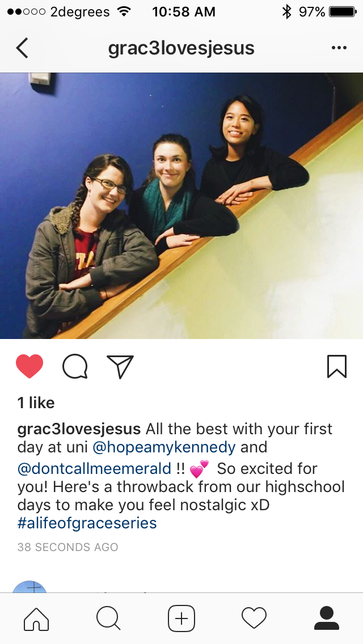Open the three-dot options menu
This screenshot has width=363, height=644.
[339, 48]
